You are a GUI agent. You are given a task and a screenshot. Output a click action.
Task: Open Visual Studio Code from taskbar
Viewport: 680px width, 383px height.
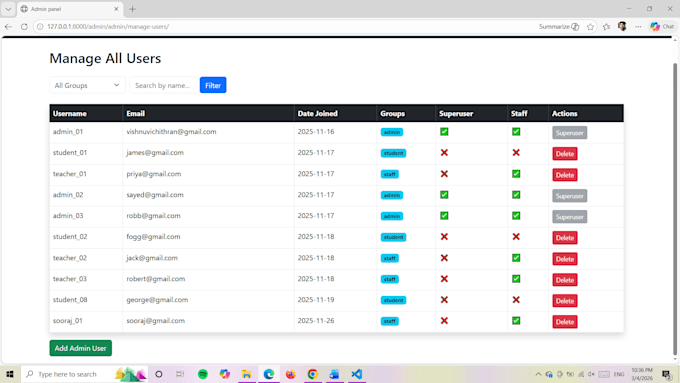tap(356, 374)
